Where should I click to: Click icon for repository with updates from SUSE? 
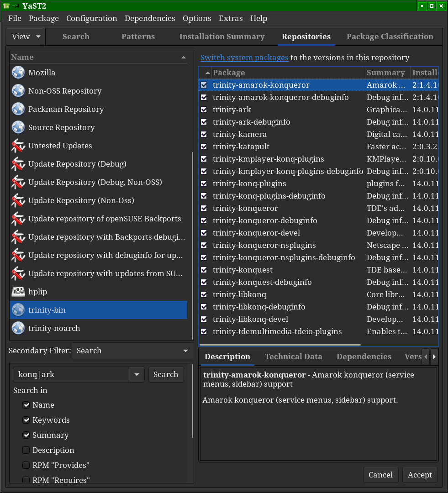pyautogui.click(x=18, y=273)
